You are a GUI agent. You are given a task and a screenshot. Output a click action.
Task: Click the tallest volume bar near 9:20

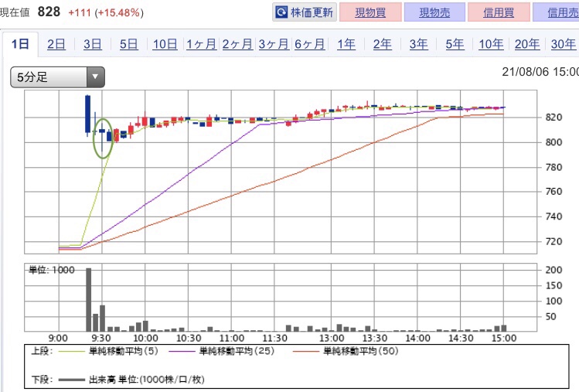(x=89, y=300)
